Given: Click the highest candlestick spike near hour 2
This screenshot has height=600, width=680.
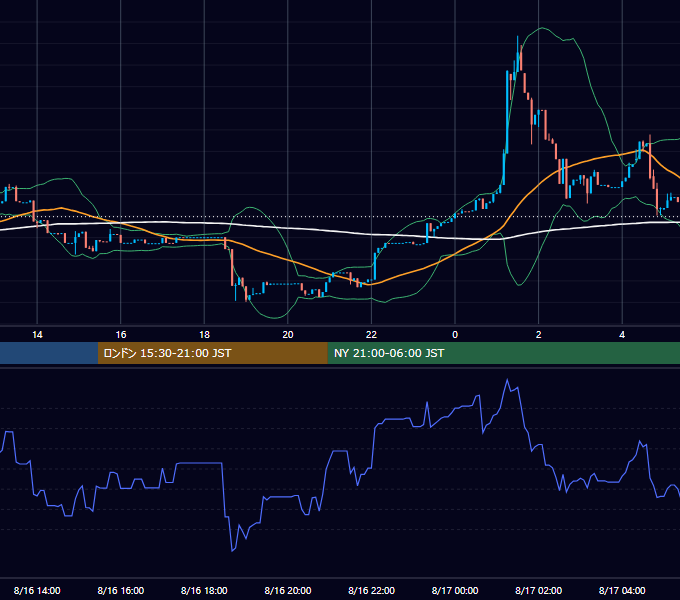Looking at the screenshot, I should click(517, 53).
